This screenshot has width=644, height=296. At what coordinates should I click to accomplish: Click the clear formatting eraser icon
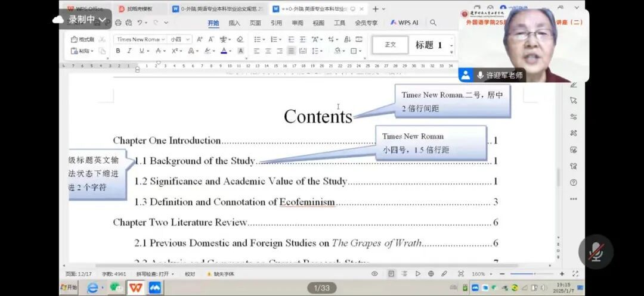[240, 39]
